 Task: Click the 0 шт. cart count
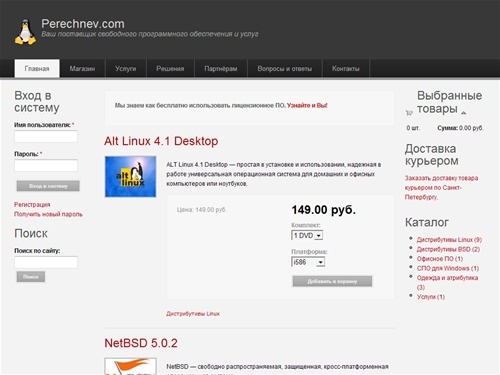pos(413,128)
